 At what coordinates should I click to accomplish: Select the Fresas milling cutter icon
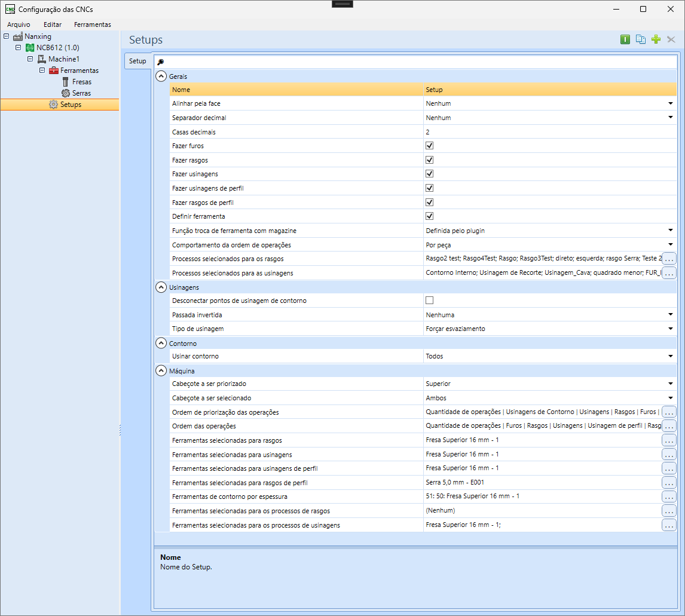66,82
